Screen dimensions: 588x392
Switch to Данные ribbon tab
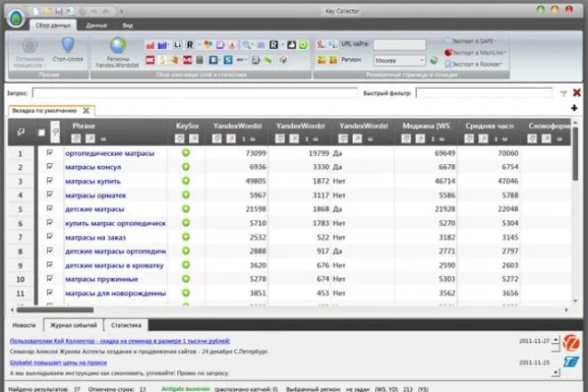coord(96,26)
